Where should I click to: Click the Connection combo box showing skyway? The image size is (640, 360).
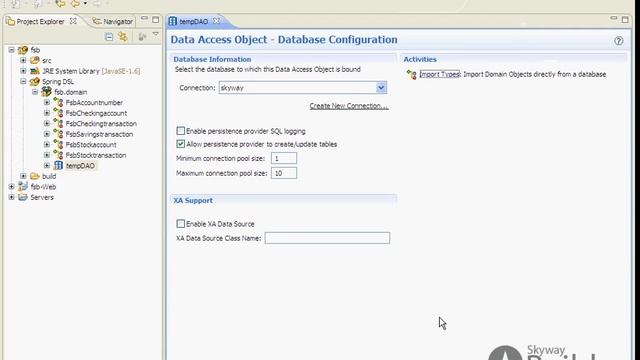click(302, 88)
